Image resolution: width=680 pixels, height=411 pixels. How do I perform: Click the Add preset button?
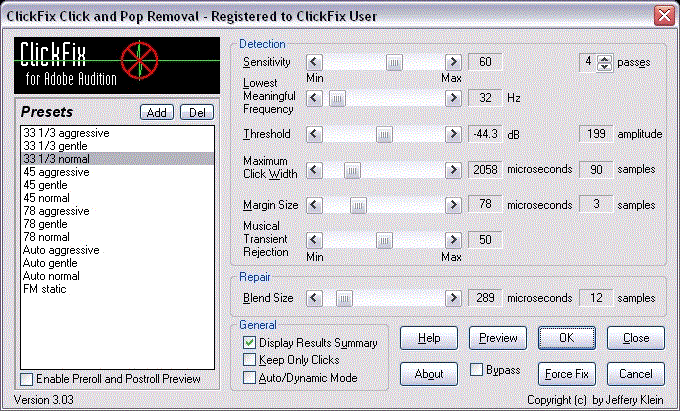click(157, 112)
